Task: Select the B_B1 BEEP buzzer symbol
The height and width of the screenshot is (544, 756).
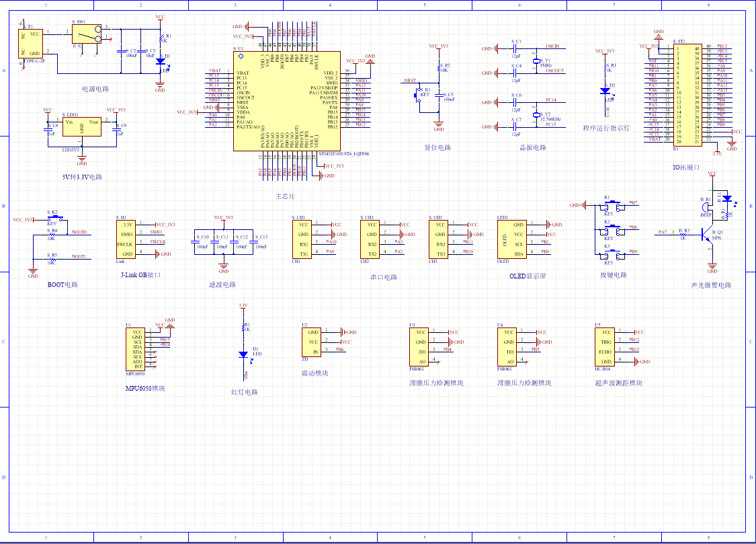Action: [706, 207]
